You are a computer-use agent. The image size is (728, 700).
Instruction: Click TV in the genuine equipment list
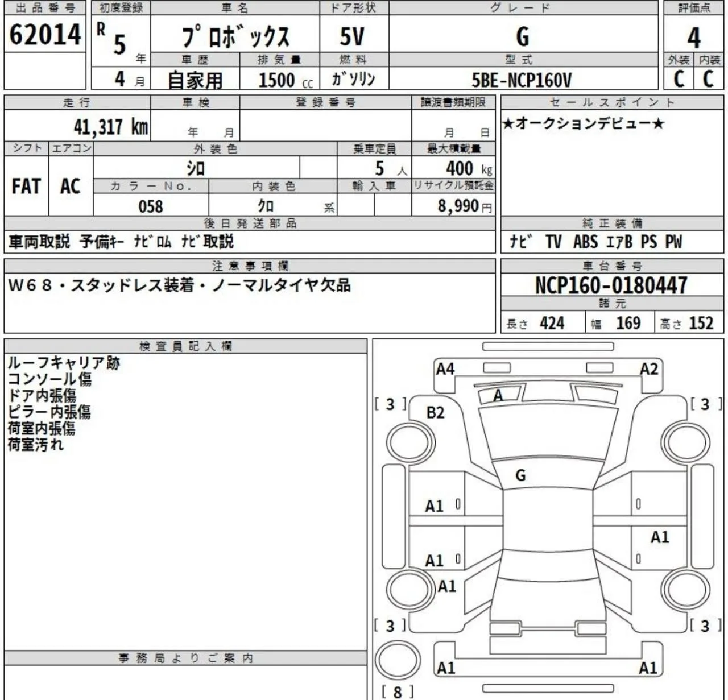click(553, 242)
